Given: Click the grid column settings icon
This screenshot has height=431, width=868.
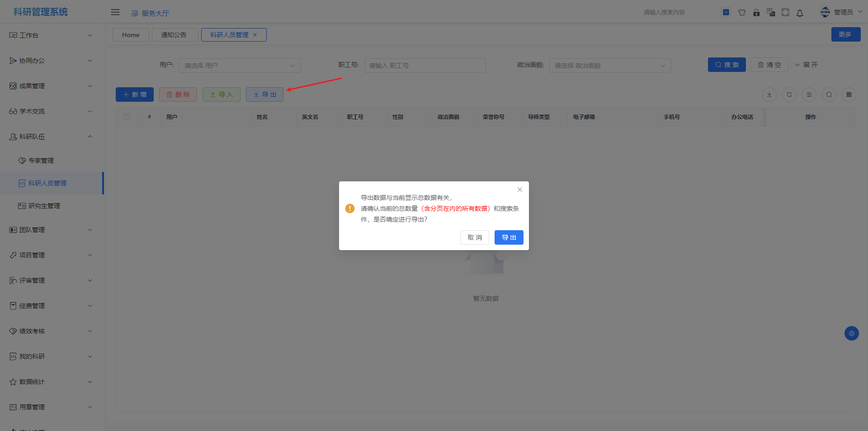Looking at the screenshot, I should [849, 95].
